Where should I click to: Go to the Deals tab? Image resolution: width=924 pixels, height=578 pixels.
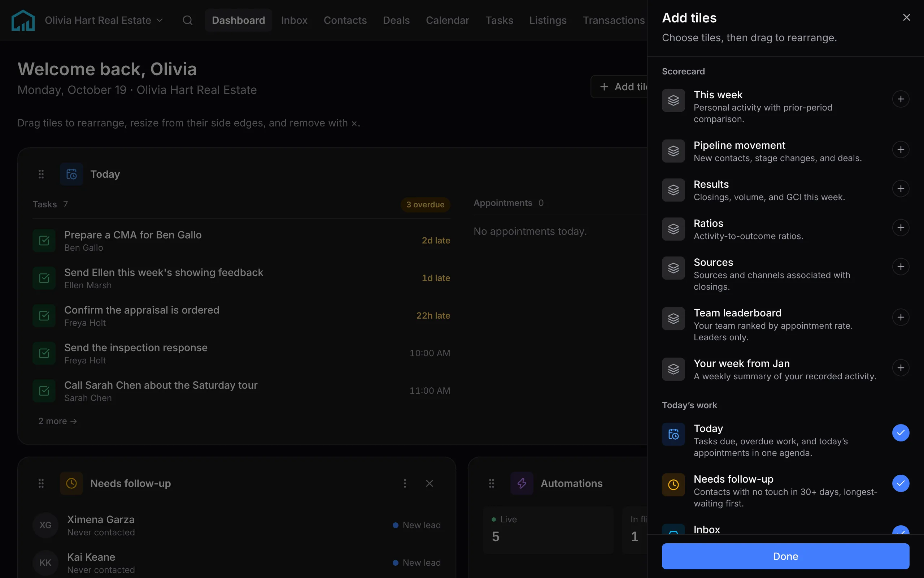396,20
